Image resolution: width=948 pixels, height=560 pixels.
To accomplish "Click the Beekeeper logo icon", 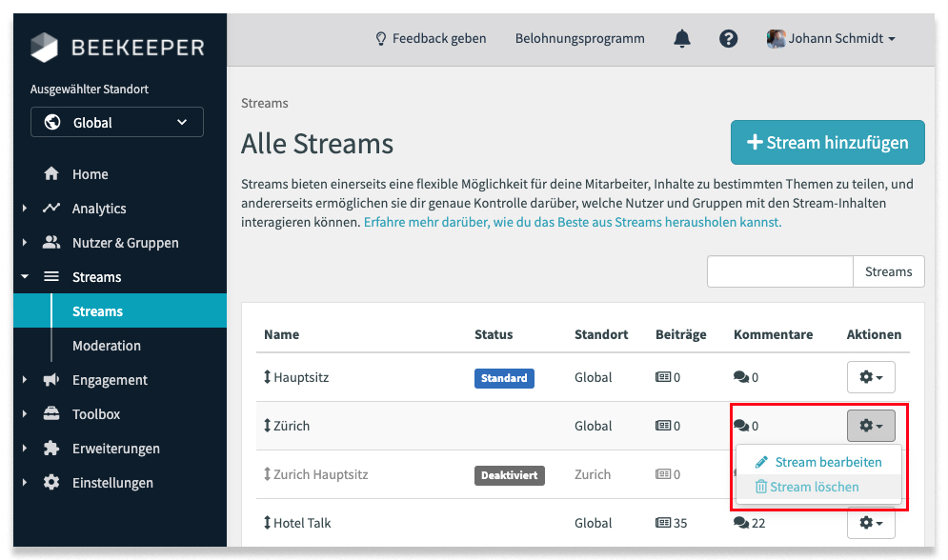I will [x=45, y=48].
